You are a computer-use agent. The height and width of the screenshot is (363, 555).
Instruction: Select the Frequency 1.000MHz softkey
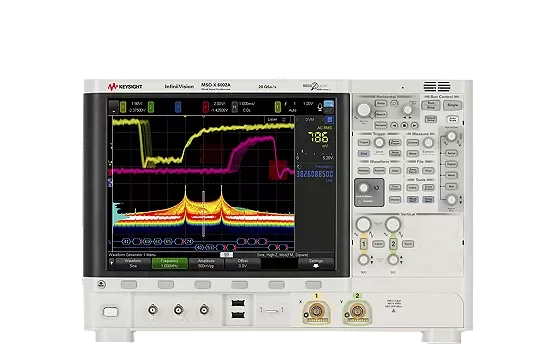click(x=170, y=263)
